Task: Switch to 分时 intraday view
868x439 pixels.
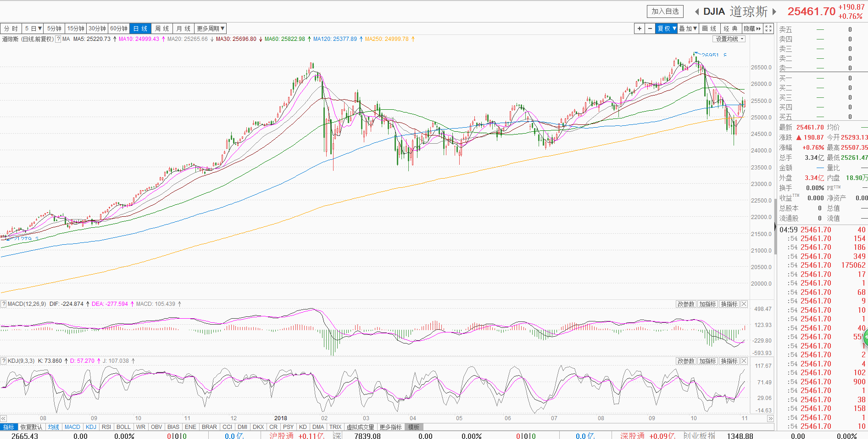Action: pos(11,28)
